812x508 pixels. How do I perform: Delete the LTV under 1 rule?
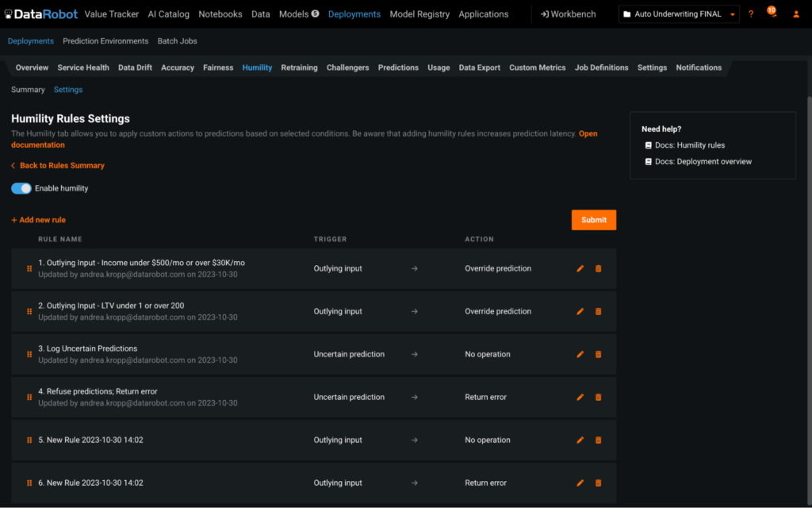598,312
